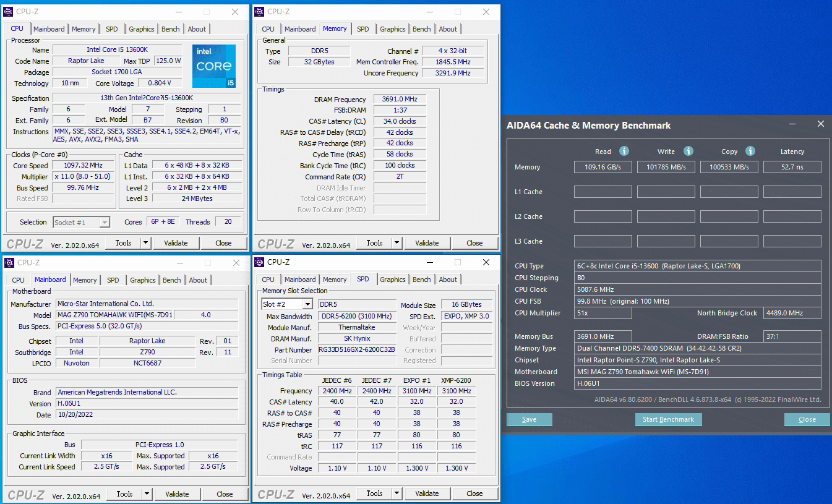Click the Level 3 cache 24 MBytes value
832x504 pixels.
197,199
